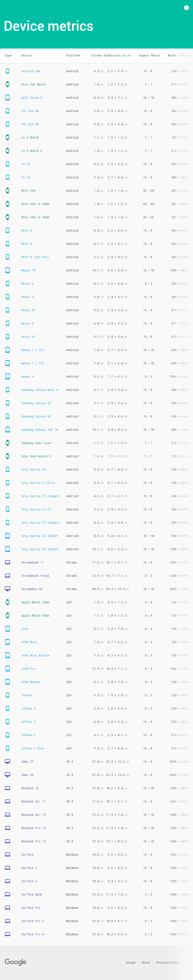Open the Samsung Galaxy S6 link
Image resolution: width=193 pixels, height=980 pixels.
(x=36, y=416)
